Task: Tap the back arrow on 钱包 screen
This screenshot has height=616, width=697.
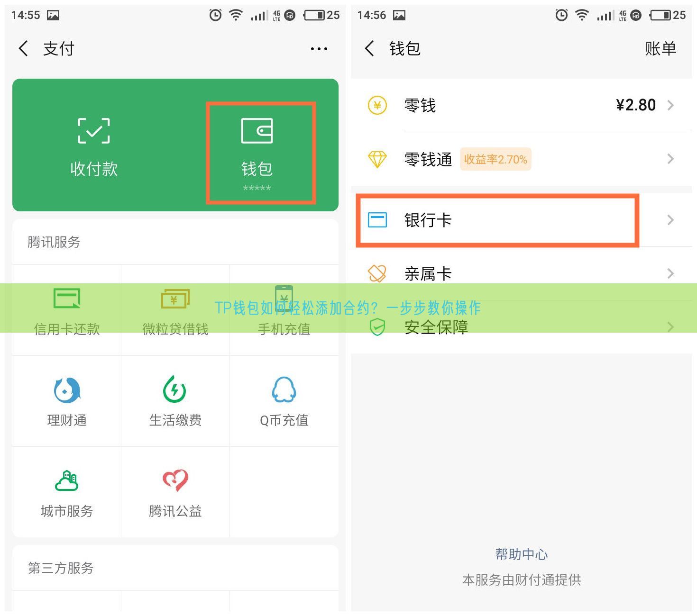Action: (369, 48)
